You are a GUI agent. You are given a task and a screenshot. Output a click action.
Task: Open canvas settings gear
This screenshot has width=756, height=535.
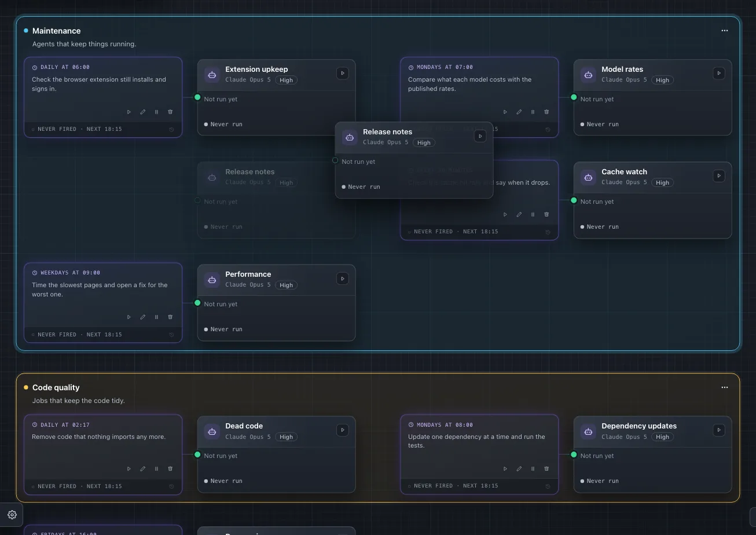(12, 515)
